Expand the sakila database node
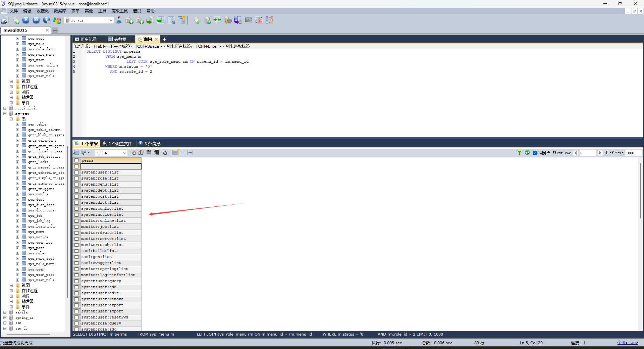Viewport: 644px width, 349px height. coord(5,312)
